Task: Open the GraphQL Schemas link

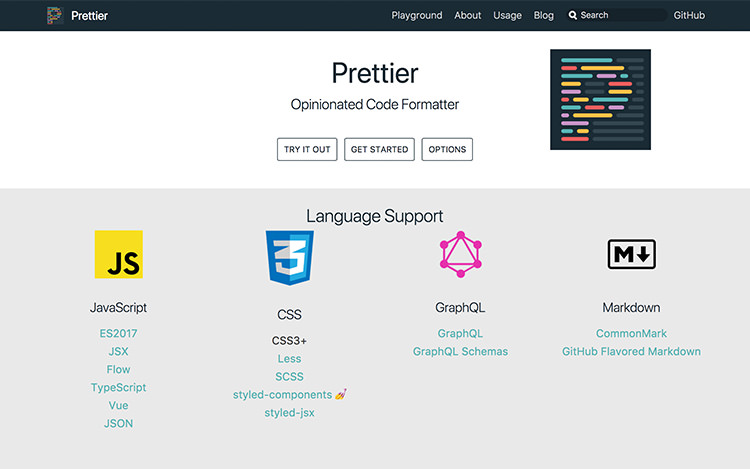Action: click(460, 351)
